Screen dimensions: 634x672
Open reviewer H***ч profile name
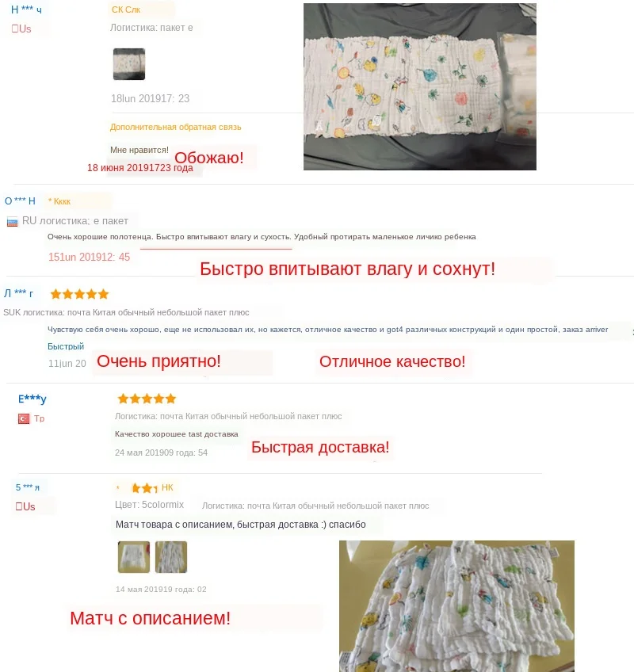[26, 10]
